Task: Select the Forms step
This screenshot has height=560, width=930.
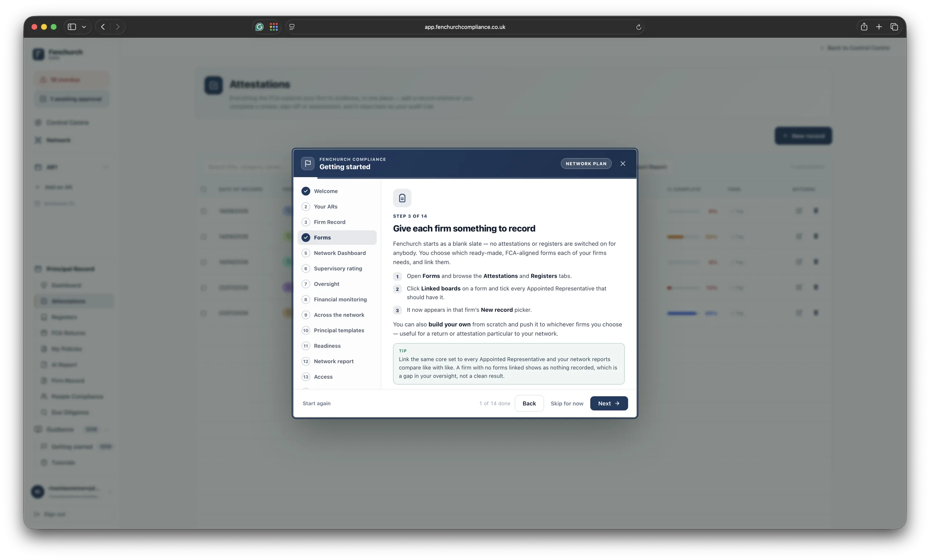Action: coord(337,238)
